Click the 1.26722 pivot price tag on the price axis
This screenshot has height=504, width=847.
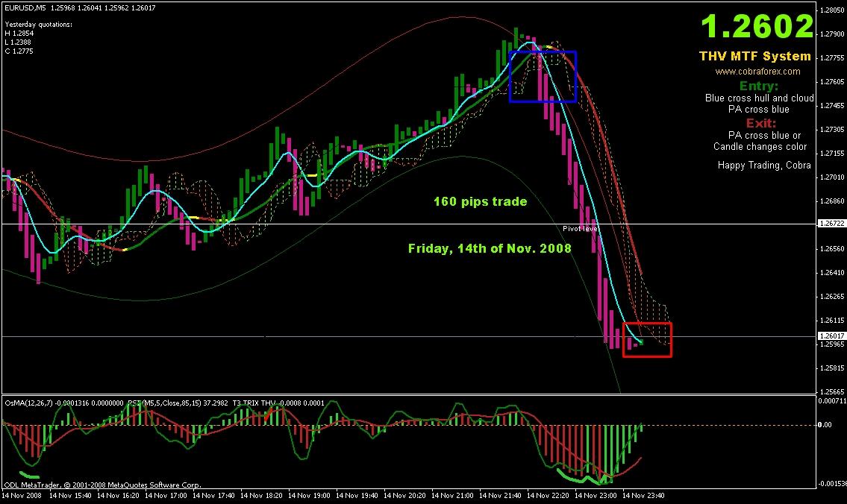pyautogui.click(x=831, y=224)
